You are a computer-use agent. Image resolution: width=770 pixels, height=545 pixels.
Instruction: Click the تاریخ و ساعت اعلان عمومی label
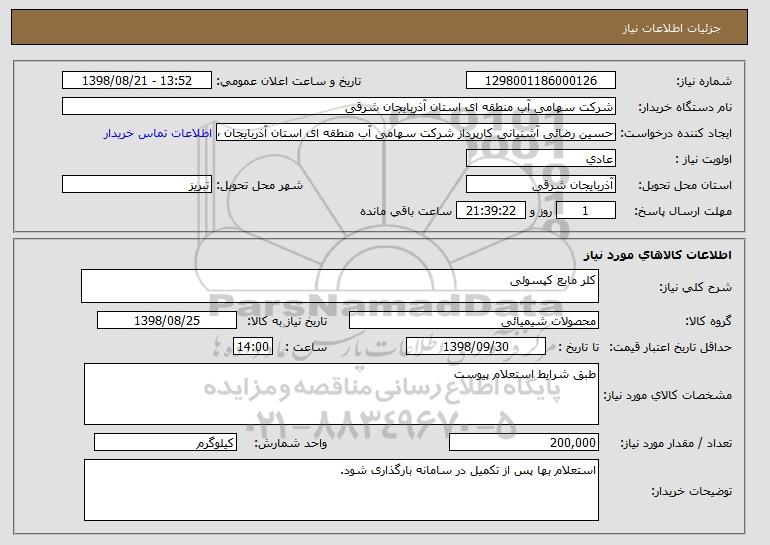289,81
